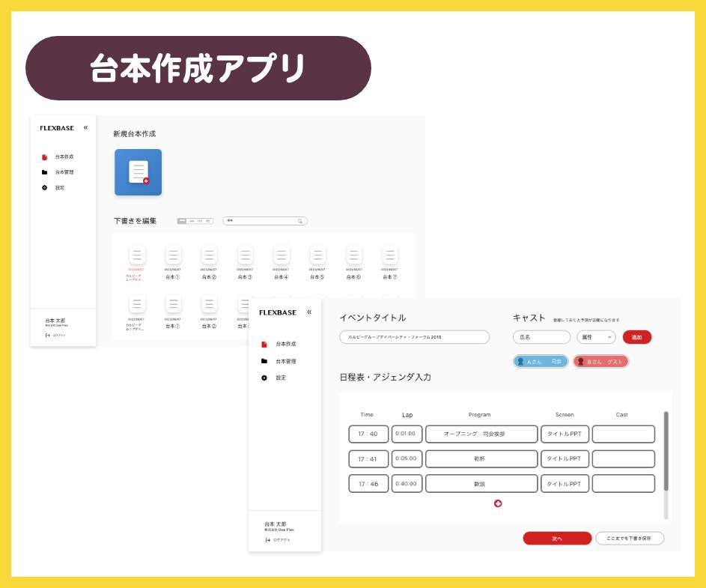Image resolution: width=706 pixels, height=588 pixels.
Task: Open 台本作成 in the back window sidebar
Action: click(x=58, y=157)
